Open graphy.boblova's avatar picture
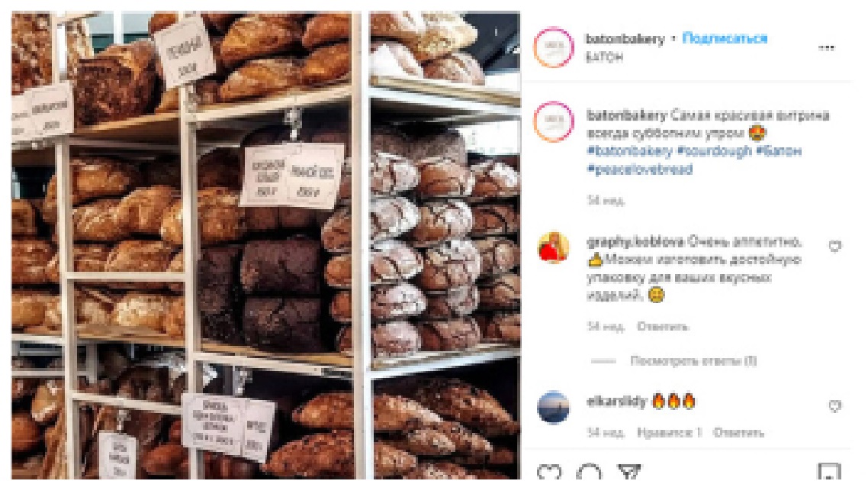Image resolution: width=868 pixels, height=481 pixels. (554, 247)
